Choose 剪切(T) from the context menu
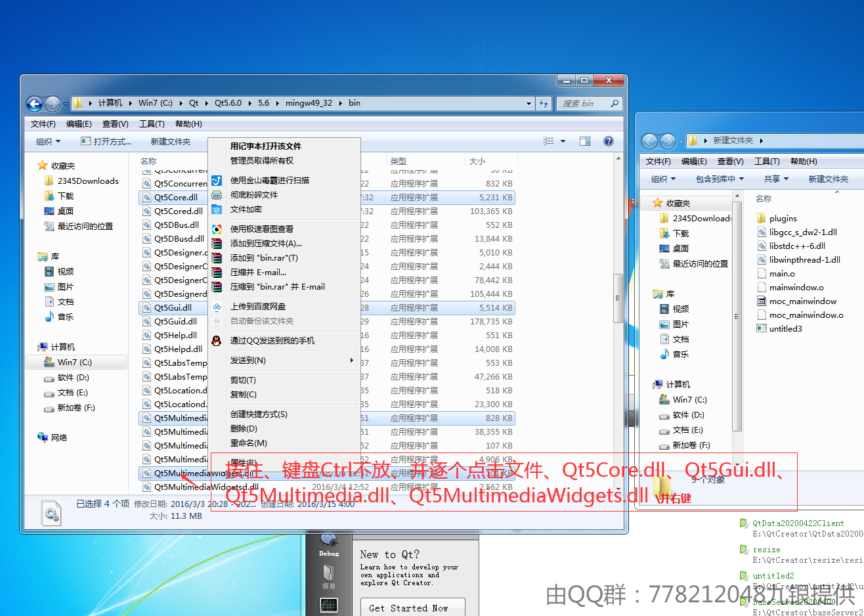Screen dimensions: 864x616 243,380
